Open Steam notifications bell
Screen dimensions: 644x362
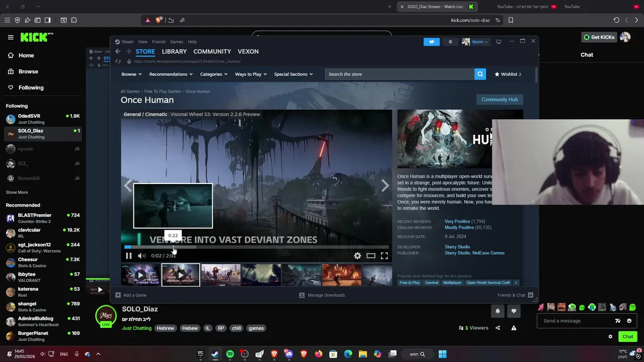coord(450,42)
